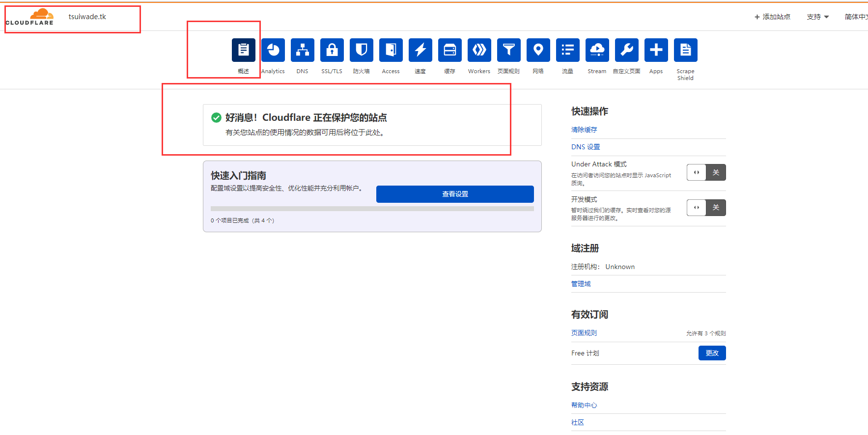The image size is (868, 435).
Task: Toggle the 开发模式 switch
Action: tap(706, 208)
